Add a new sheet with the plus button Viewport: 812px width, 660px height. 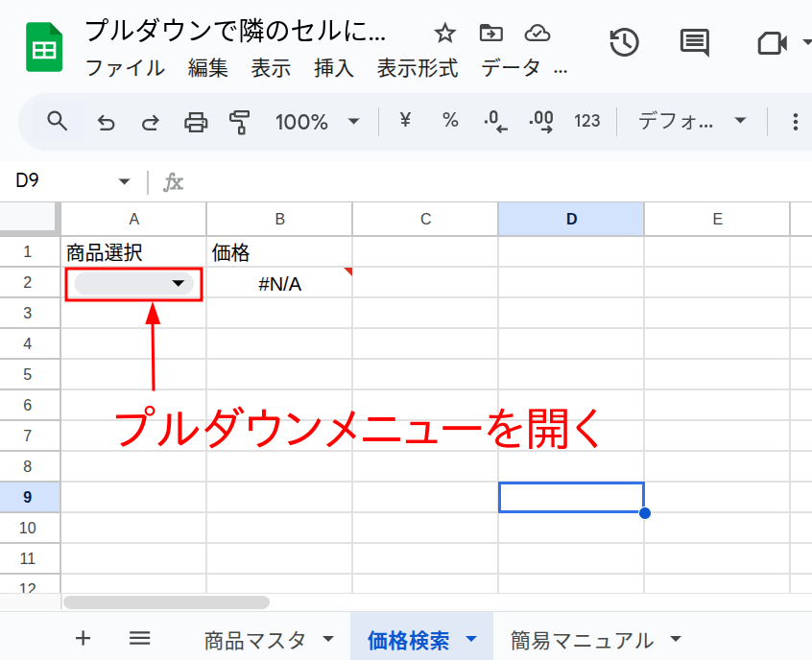(x=84, y=638)
